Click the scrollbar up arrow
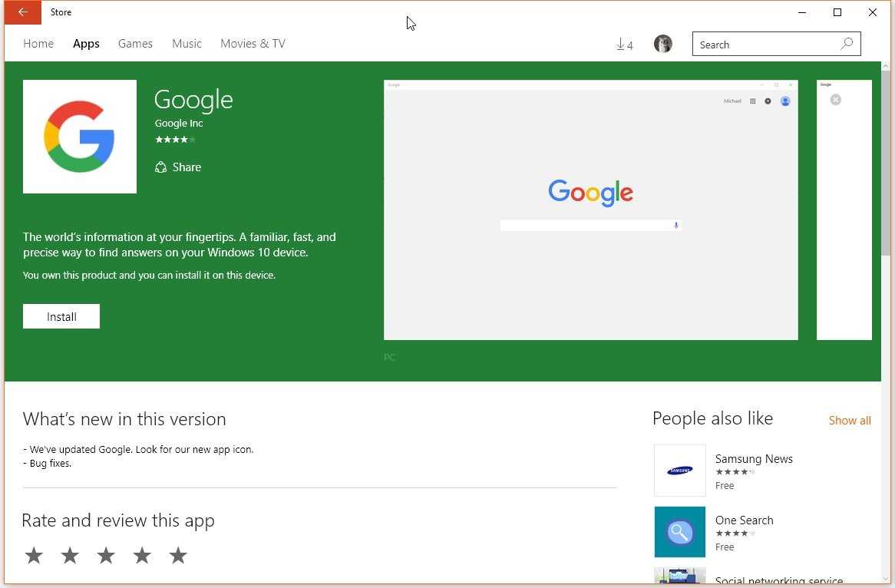 coord(886,66)
